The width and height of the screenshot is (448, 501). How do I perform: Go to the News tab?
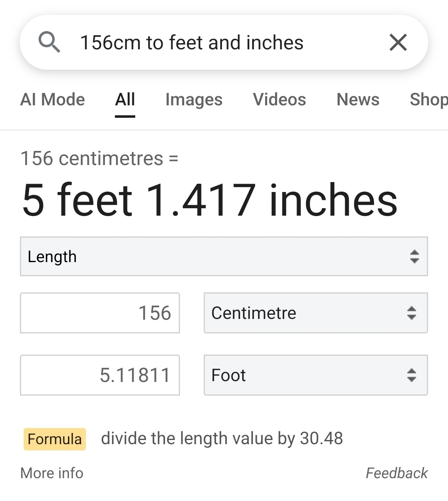[358, 100]
